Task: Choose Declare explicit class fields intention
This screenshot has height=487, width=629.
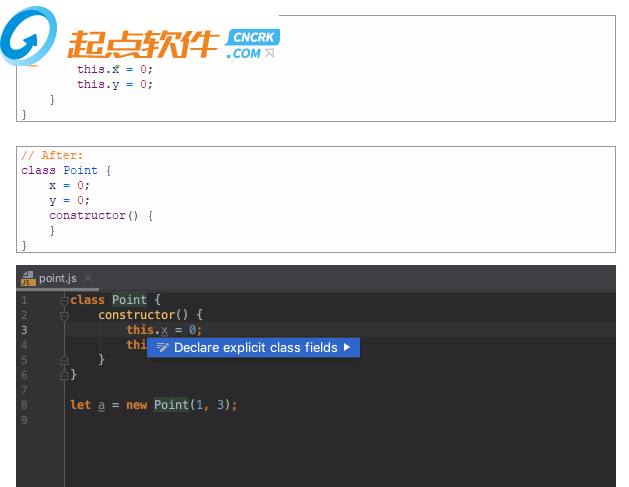Action: coord(255,348)
